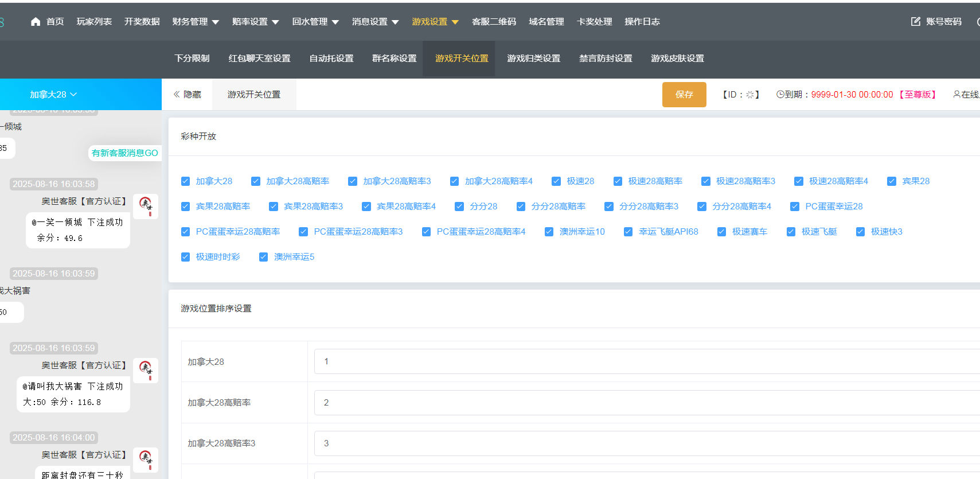Click the 加拿大28高赔率 sort order input
This screenshot has width=980, height=479.
(642, 403)
